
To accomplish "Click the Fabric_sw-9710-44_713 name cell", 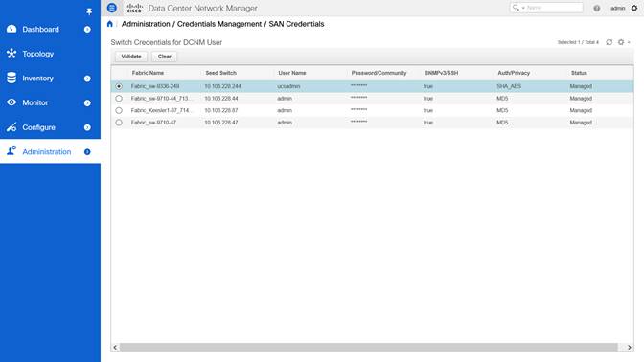I will point(161,99).
